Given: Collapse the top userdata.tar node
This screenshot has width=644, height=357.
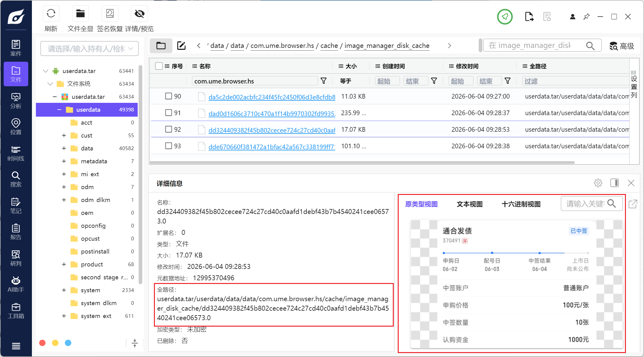Looking at the screenshot, I should tap(46, 71).
